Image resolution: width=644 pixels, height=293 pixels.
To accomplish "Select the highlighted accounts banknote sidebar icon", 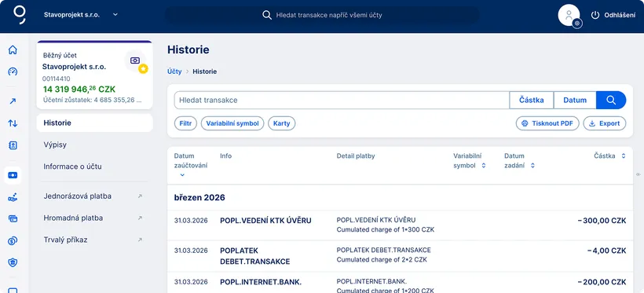I will click(x=13, y=175).
